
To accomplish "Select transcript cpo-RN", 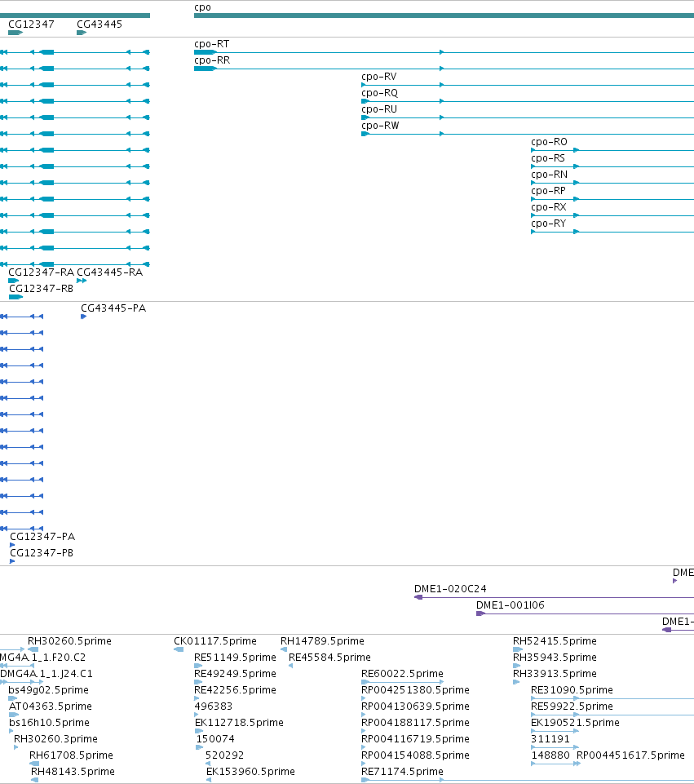I will point(549,175).
